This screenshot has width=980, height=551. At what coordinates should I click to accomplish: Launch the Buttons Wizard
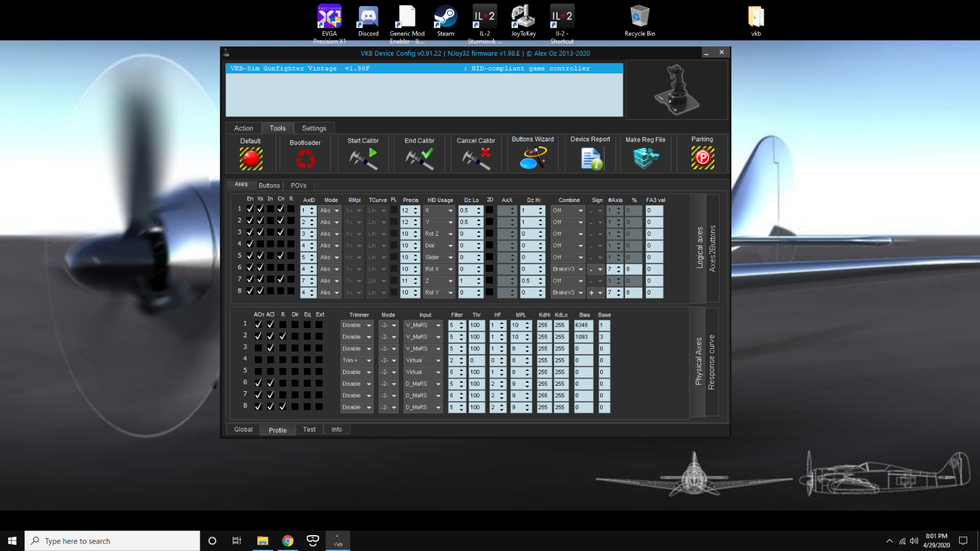[x=533, y=158]
